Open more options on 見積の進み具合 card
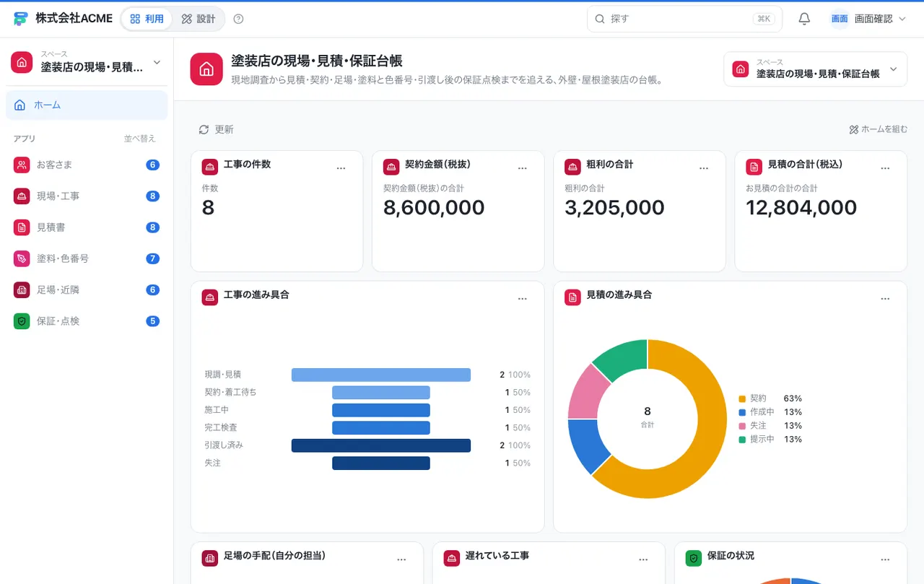 (x=885, y=299)
